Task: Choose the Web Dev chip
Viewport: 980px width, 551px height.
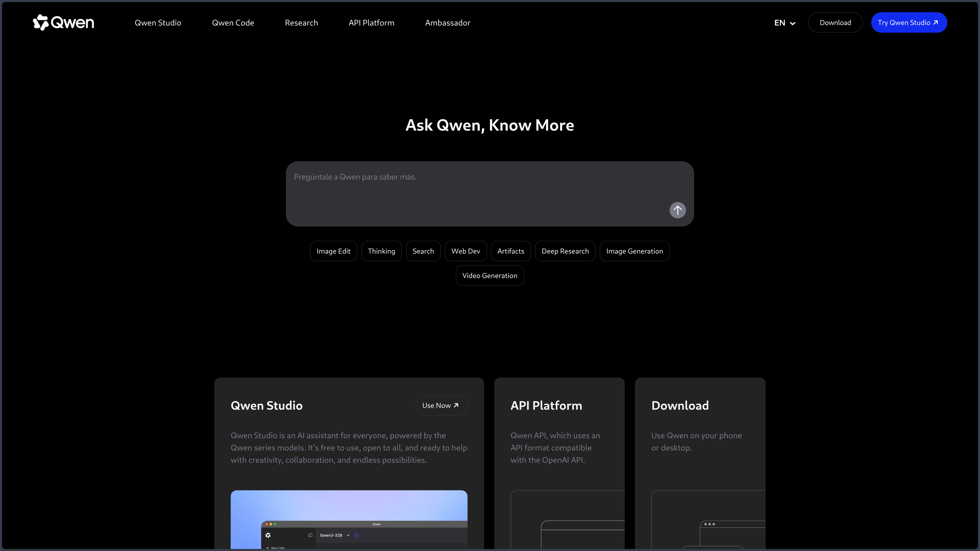Action: 466,251
